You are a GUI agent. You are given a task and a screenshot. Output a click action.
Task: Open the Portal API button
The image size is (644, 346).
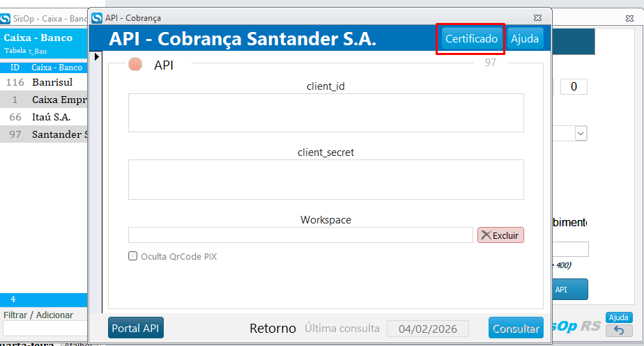[136, 328]
